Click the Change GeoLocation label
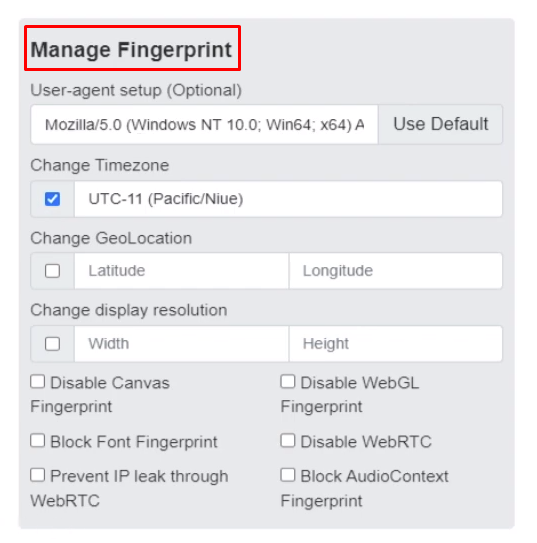Viewport: 537px width, 543px height. 111,238
